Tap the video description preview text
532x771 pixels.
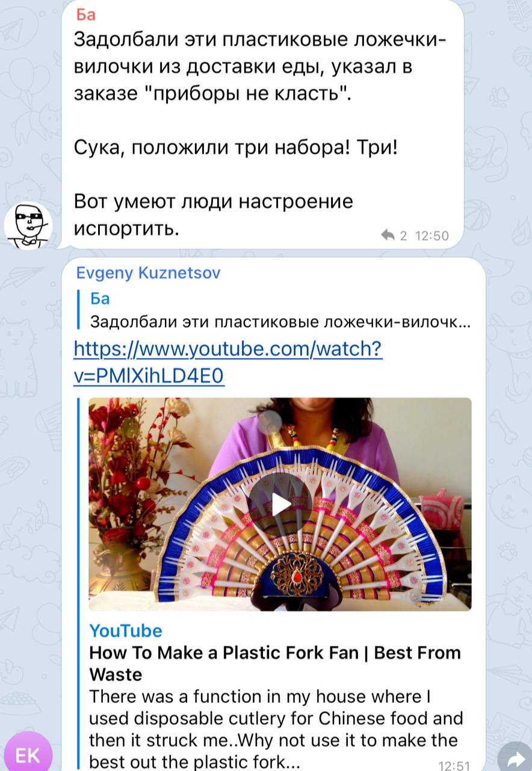[x=276, y=729]
